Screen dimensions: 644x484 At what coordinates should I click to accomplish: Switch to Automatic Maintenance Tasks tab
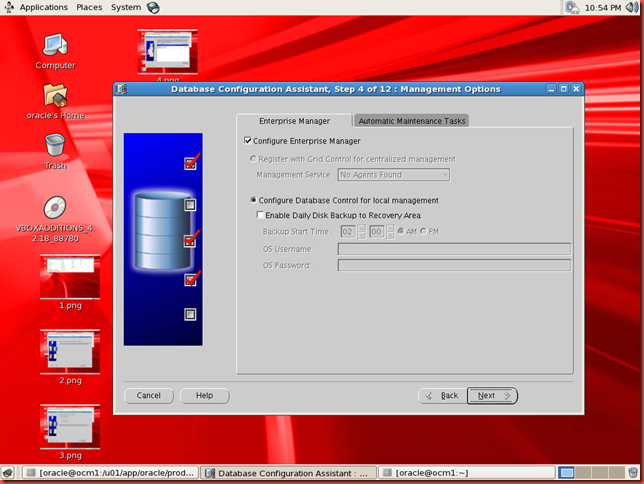412,121
